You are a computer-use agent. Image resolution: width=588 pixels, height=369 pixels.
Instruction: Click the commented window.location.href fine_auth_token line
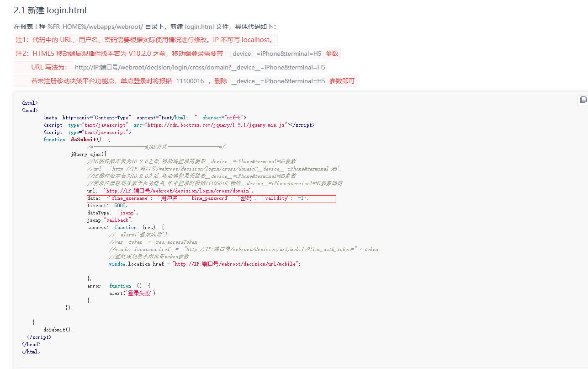tap(244, 249)
